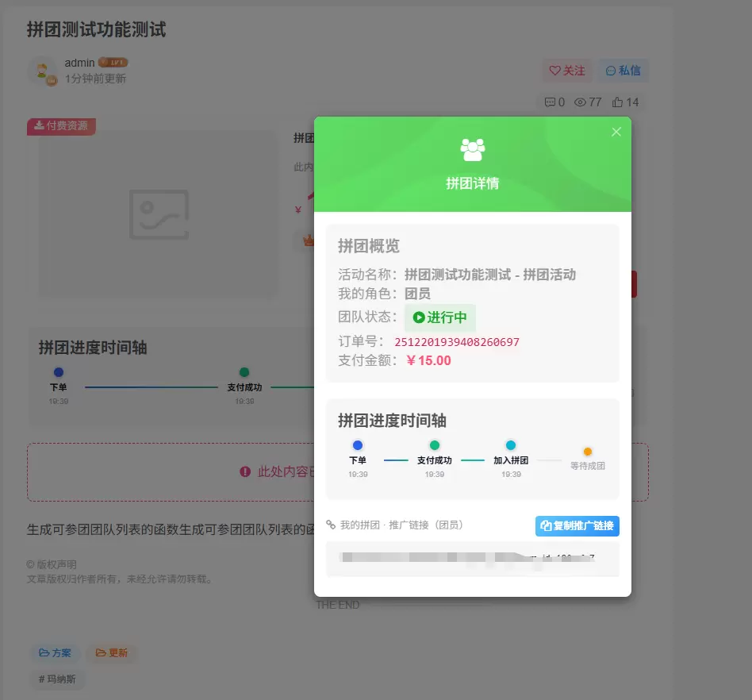Click the cyan 加入拼团 timeline dot
The width and height of the screenshot is (752, 700).
click(x=511, y=444)
